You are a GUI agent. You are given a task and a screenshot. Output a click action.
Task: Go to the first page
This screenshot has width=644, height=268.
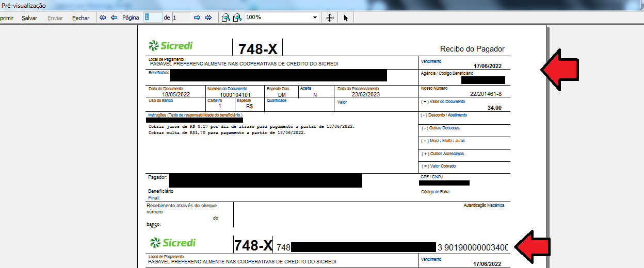click(x=103, y=18)
